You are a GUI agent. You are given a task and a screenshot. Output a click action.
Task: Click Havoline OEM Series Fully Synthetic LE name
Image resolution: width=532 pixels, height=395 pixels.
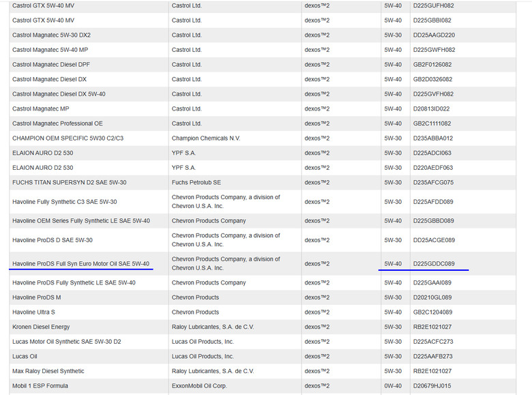tap(81, 221)
